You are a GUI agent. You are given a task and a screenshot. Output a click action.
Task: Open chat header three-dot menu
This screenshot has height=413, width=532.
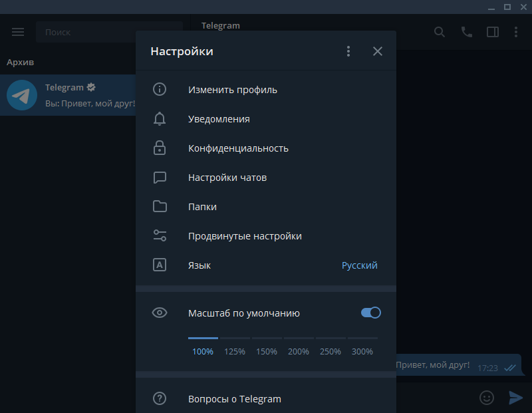coord(516,32)
